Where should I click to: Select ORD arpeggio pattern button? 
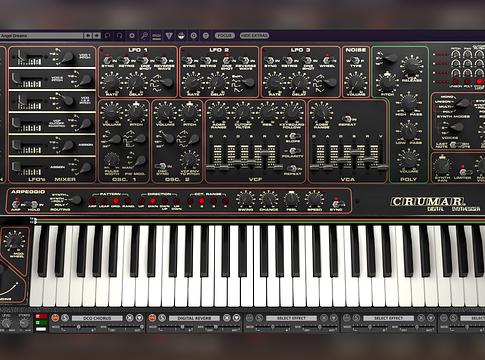click(116, 201)
